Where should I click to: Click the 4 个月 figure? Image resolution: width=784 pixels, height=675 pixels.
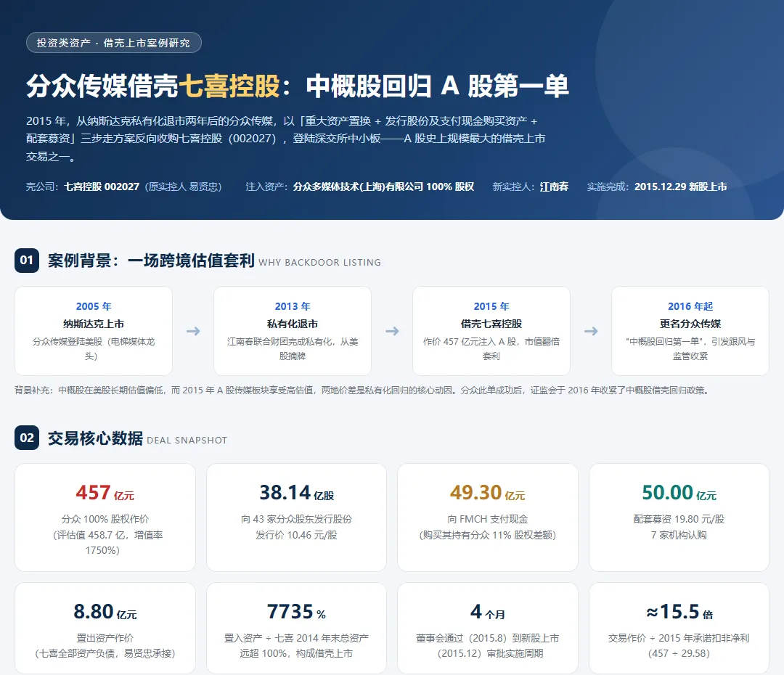pyautogui.click(x=488, y=612)
